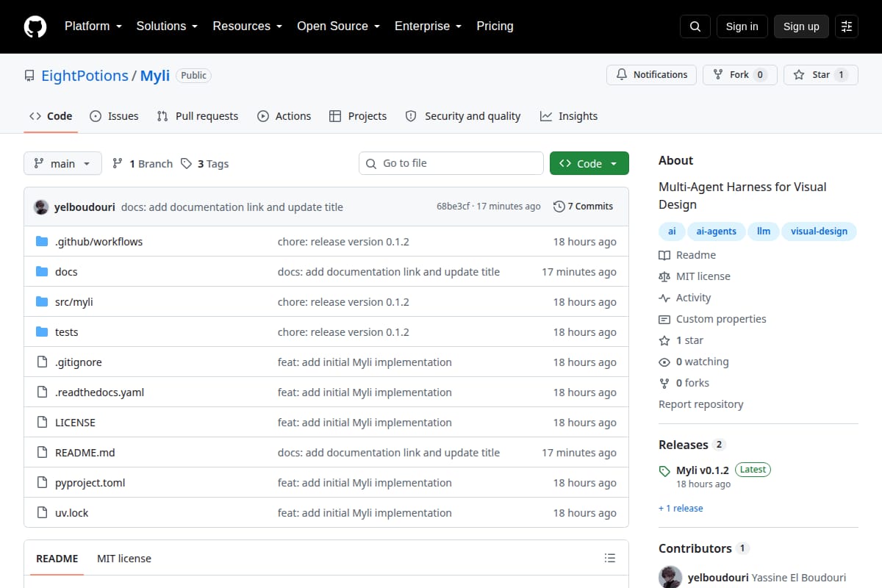Open the green Code dropdown button
This screenshot has width=882, height=588.
[589, 163]
